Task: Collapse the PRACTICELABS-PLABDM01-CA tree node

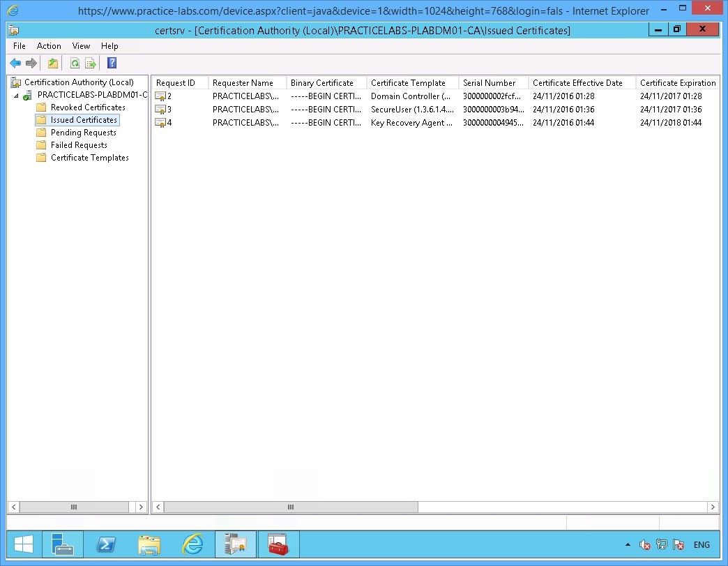Action: click(x=17, y=94)
